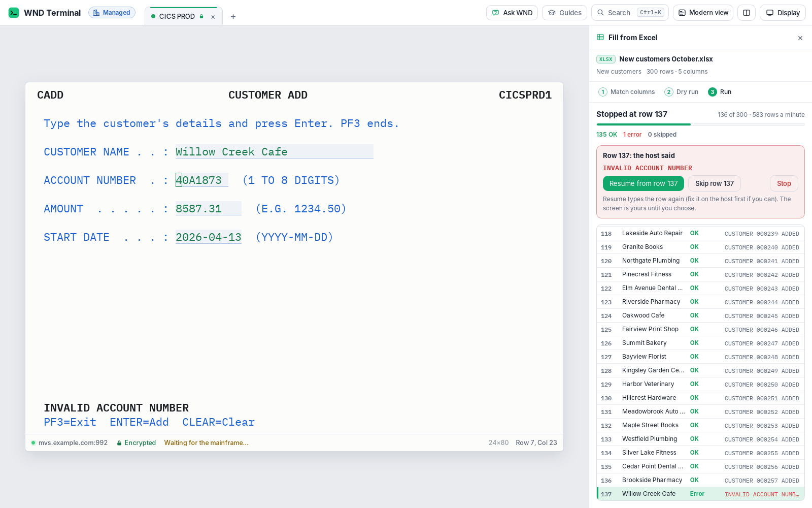Screen dimensions: 812x508
Task: Click PF3=Exit on the terminal
Action: pyautogui.click(x=70, y=422)
